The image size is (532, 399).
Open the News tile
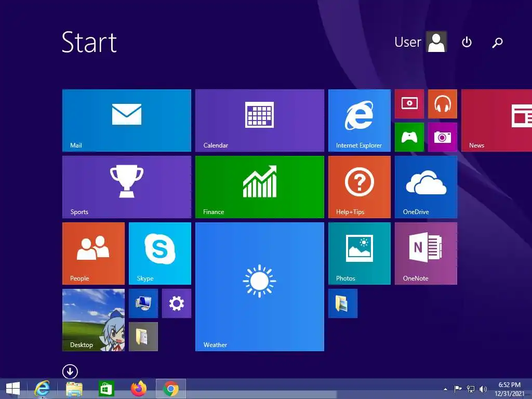[497, 121]
